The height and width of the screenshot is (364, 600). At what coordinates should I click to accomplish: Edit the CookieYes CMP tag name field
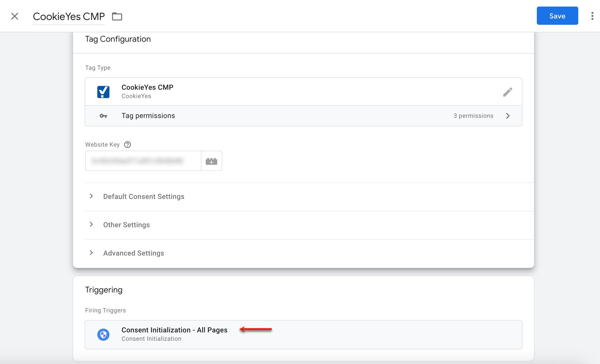[x=69, y=17]
